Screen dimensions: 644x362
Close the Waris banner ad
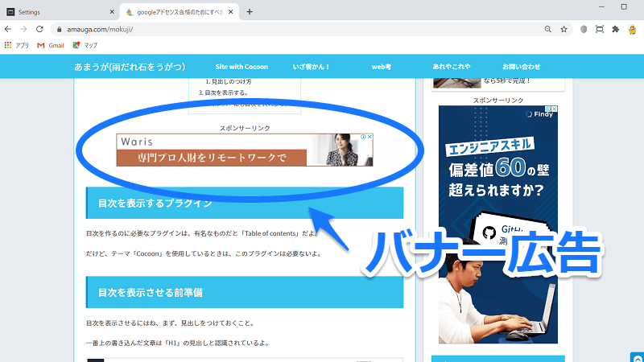[369, 138]
